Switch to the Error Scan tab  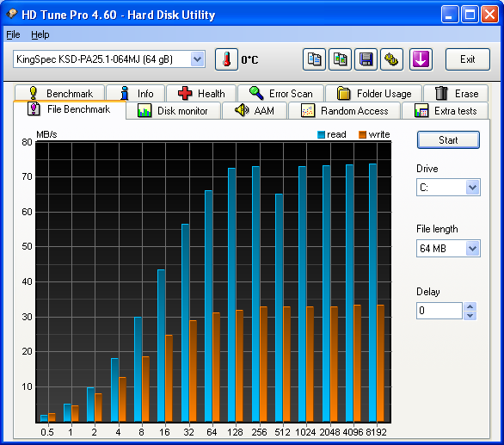click(x=280, y=93)
